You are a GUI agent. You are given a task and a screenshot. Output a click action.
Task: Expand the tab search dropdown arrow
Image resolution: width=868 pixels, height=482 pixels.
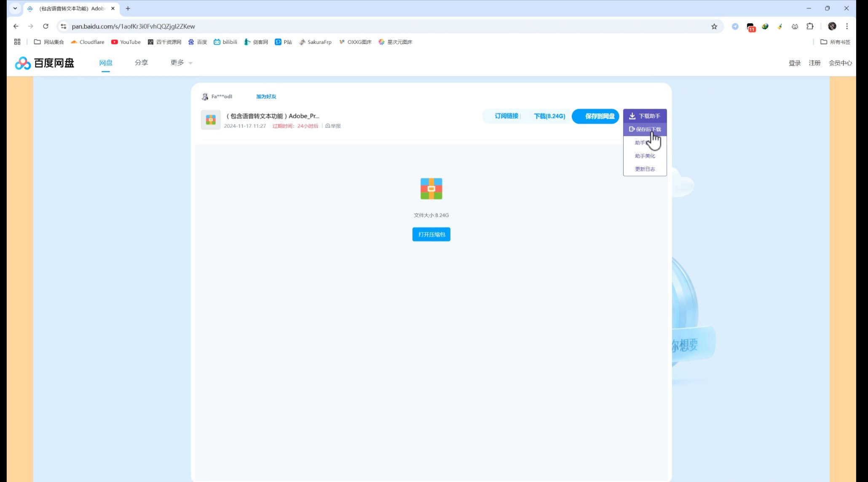point(15,8)
